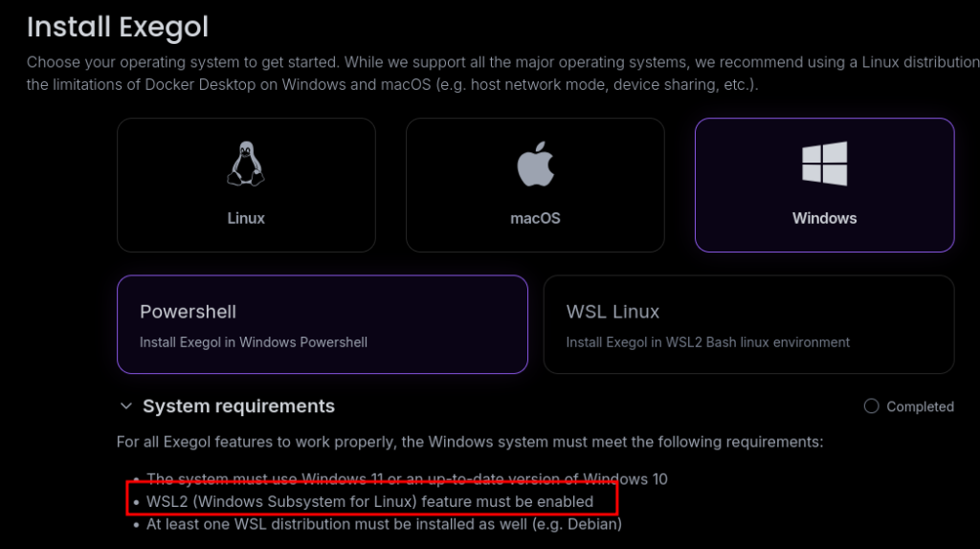
Task: Click the Windows logo icon
Action: (x=824, y=164)
